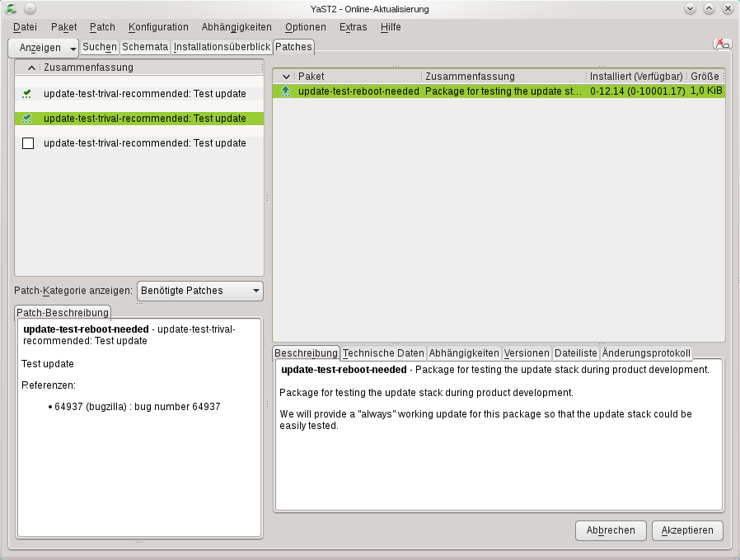Open the Abhängigkeiten menu

point(236,26)
